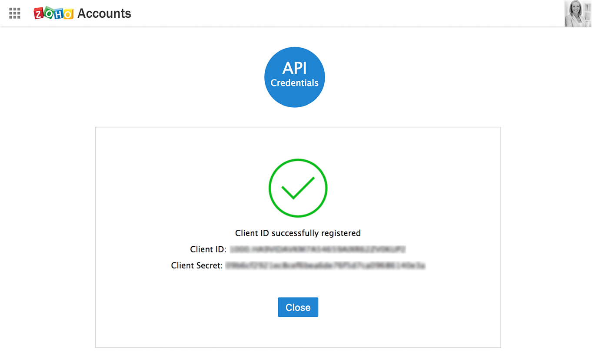Click the yellow O block in Zoho logo
The width and height of the screenshot is (592, 364).
(x=68, y=14)
